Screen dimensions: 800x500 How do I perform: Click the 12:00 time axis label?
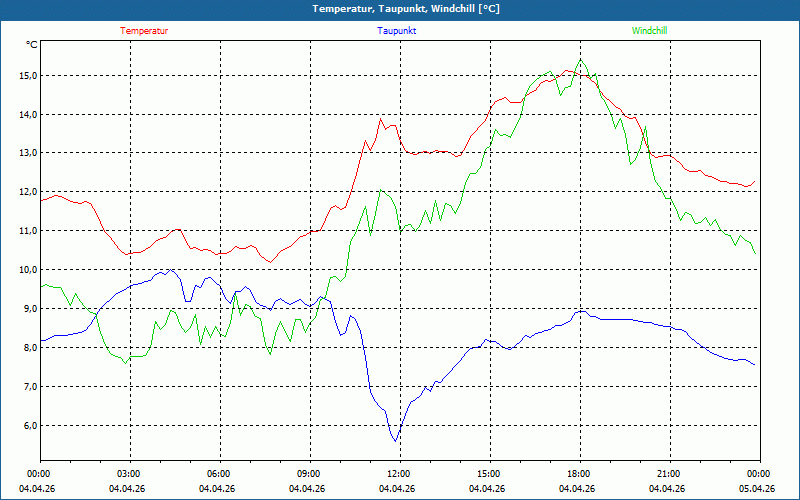pyautogui.click(x=397, y=474)
